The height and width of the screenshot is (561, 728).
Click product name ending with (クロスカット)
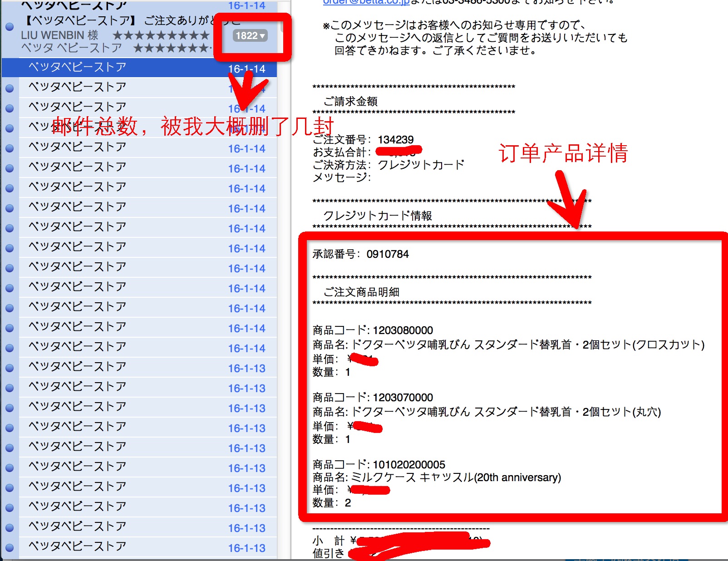point(508,344)
